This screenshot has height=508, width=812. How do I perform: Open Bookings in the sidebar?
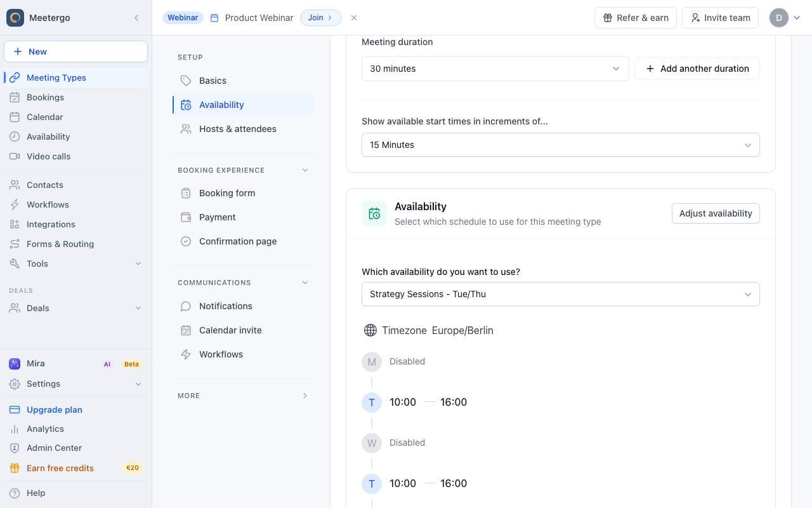coord(76,97)
